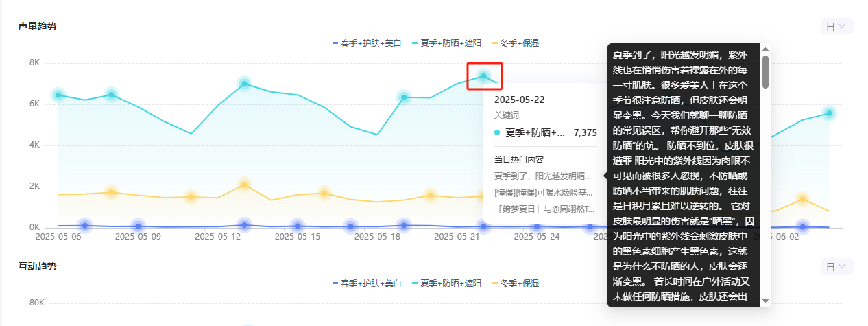Select the blue data point on 2025-05-19
The image size is (868, 326).
[x=404, y=225]
